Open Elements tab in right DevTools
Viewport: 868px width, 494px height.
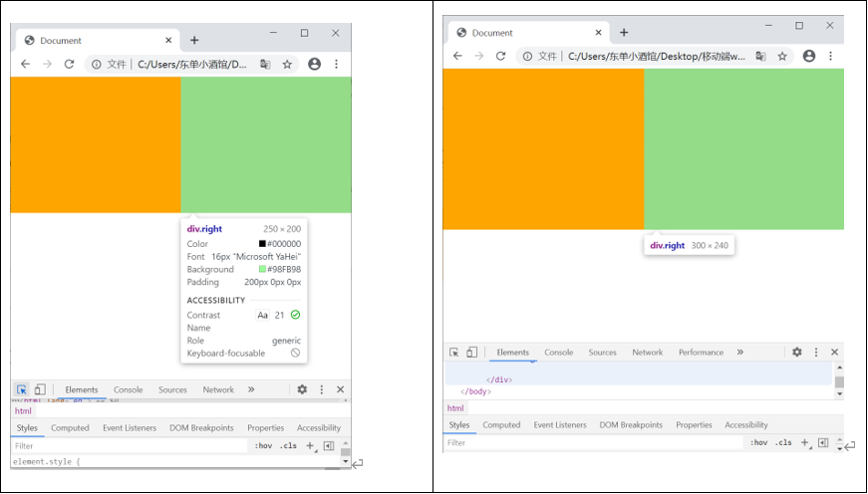point(512,353)
